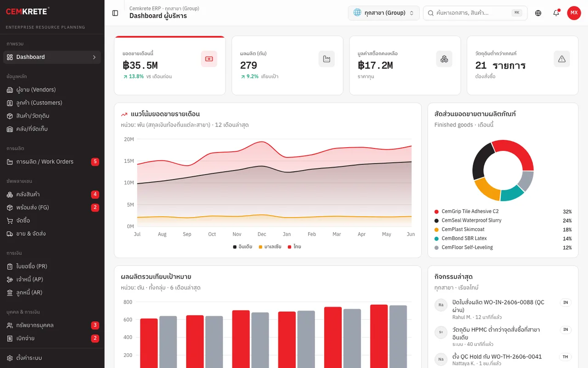Go to ผู้ขาย (Vendors) in sidebar

pyautogui.click(x=52, y=90)
